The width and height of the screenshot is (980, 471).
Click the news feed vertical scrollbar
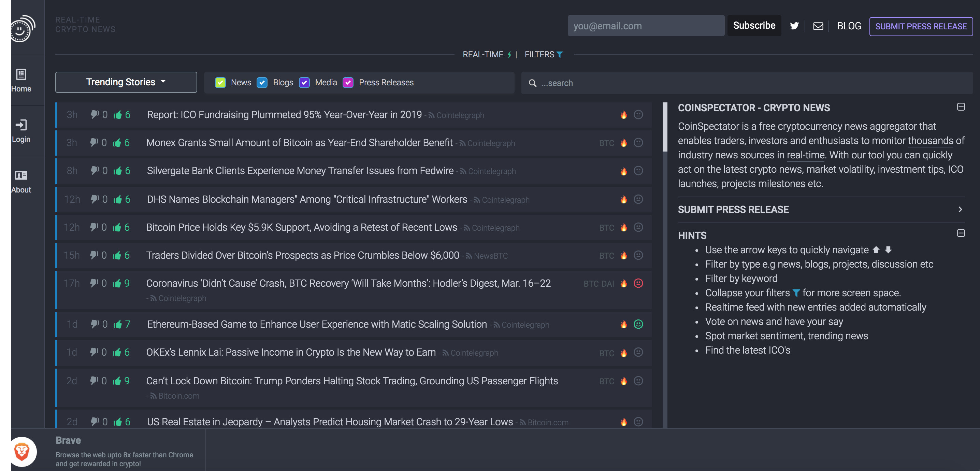tap(665, 127)
